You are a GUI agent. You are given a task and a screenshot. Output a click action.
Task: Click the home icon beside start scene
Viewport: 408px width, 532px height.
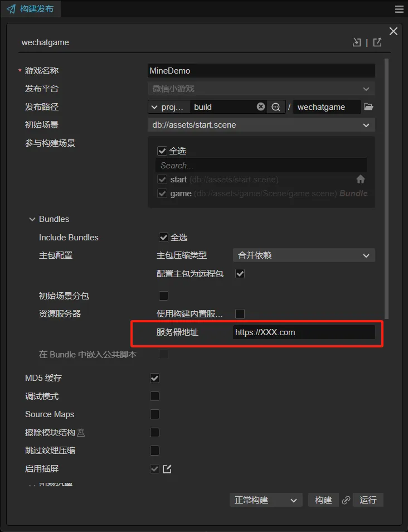click(x=361, y=180)
